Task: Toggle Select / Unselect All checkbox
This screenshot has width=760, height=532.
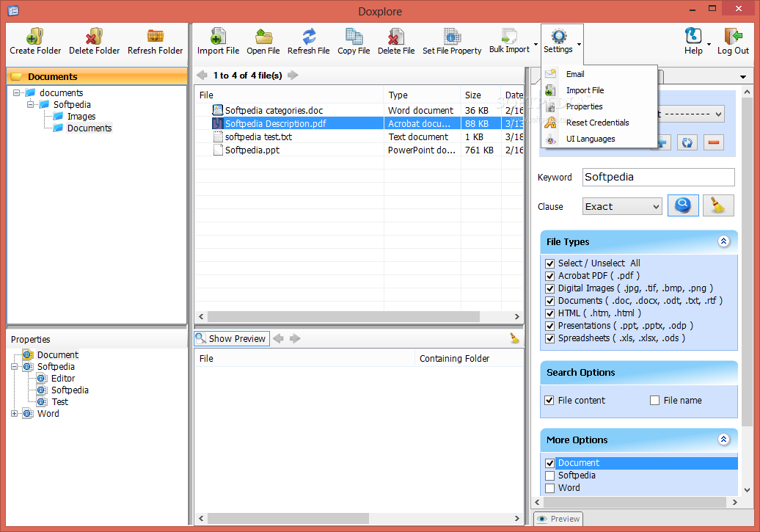Action: [x=549, y=263]
